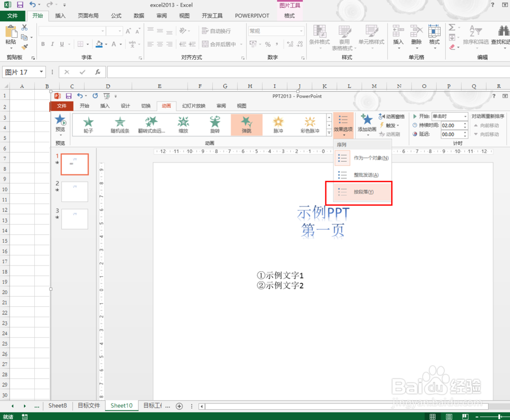
Task: Open the 动画窗格 animation pane
Action: (392, 116)
